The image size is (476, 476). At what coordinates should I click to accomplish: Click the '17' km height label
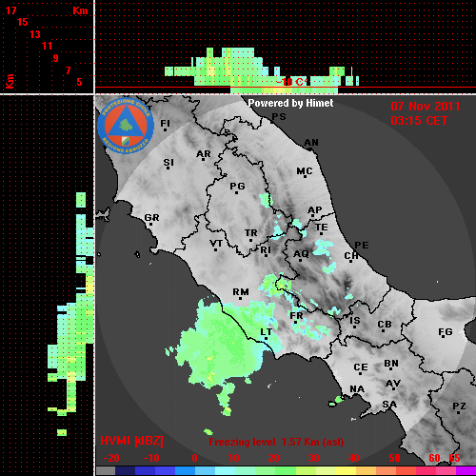[10, 10]
